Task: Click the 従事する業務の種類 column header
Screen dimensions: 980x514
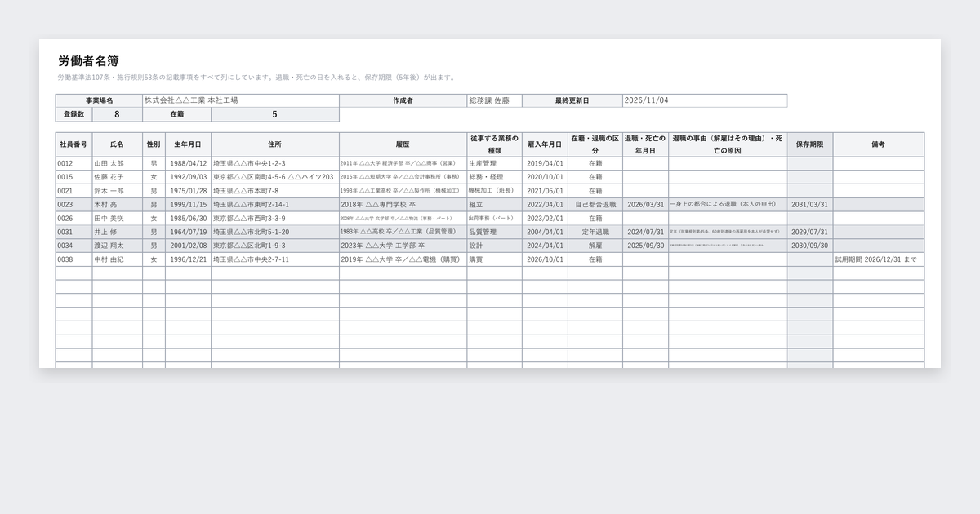Action: click(x=494, y=144)
